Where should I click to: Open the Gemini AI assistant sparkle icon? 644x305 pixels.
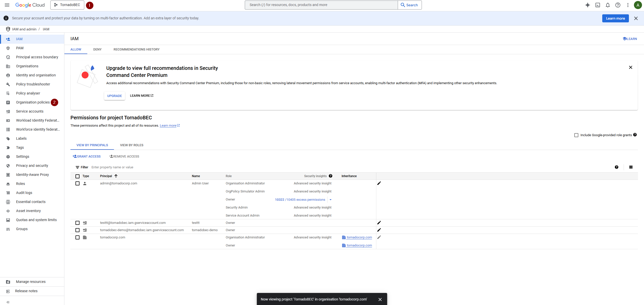[x=587, y=5]
